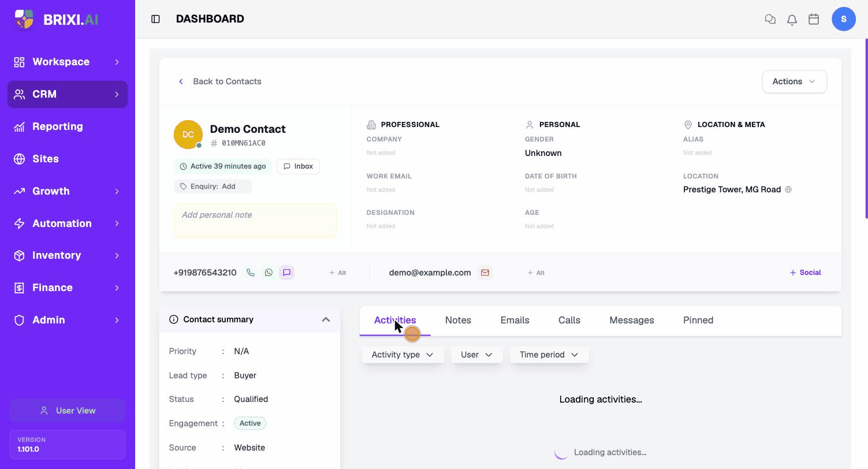This screenshot has height=469, width=868.
Task: Open the user avatar S menu
Action: pos(844,19)
